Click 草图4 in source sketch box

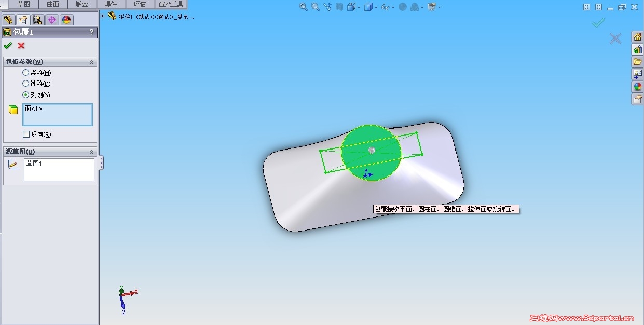point(34,164)
